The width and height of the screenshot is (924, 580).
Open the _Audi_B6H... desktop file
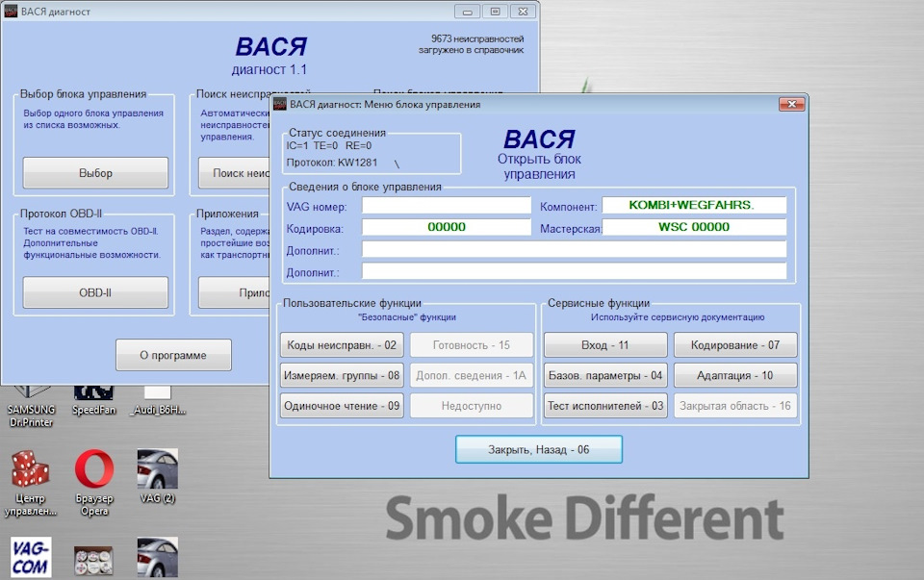157,400
